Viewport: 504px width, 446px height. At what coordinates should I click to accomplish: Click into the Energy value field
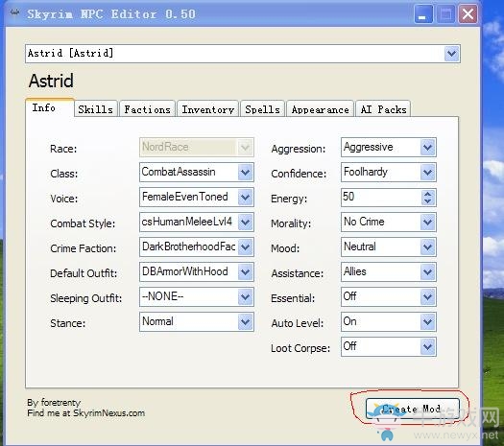point(381,198)
